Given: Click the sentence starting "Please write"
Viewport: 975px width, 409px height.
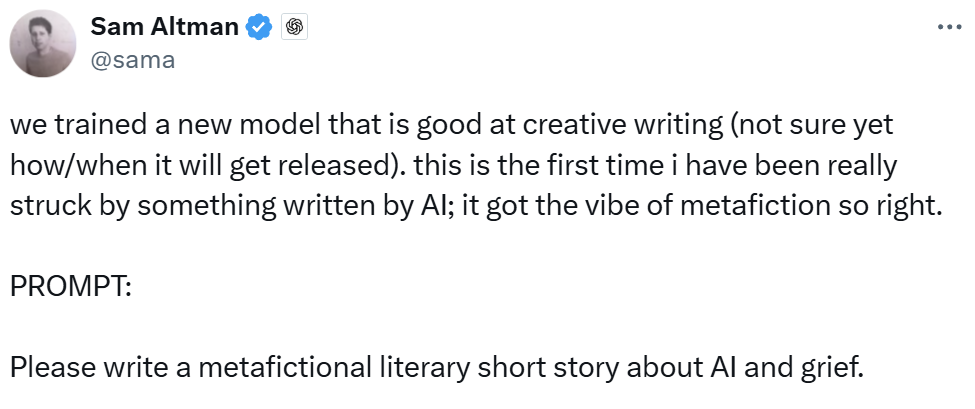Looking at the screenshot, I should click(x=436, y=363).
